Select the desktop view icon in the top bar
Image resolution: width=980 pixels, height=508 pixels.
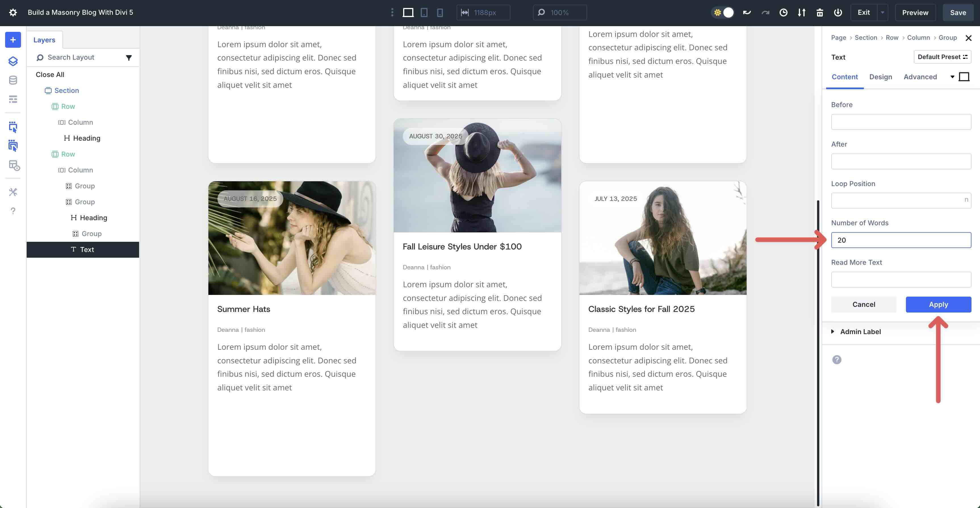(408, 12)
